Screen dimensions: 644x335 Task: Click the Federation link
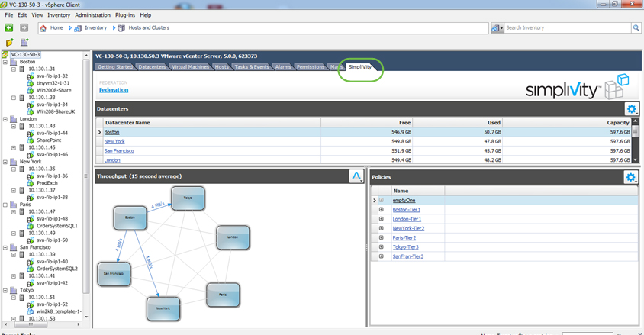tap(114, 90)
